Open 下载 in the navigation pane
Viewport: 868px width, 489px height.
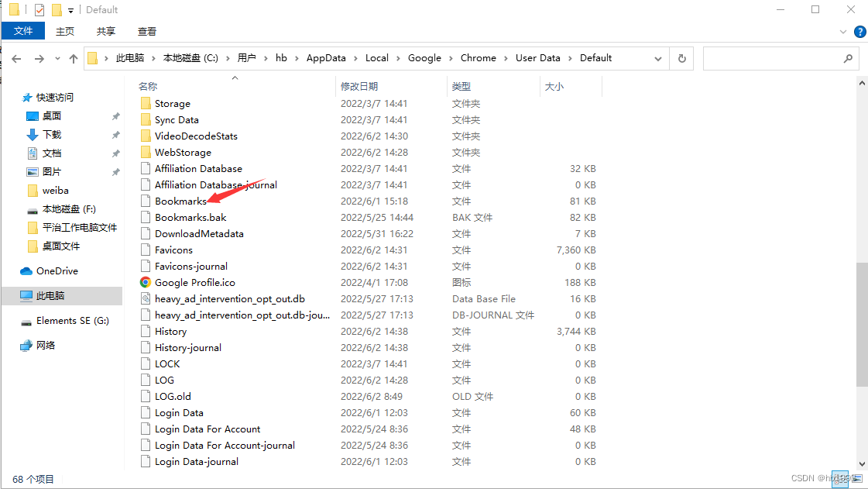tap(51, 135)
